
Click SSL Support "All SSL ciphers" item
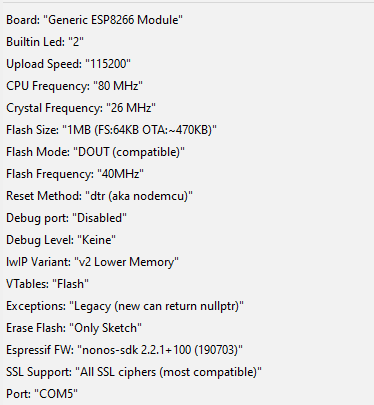187,372
